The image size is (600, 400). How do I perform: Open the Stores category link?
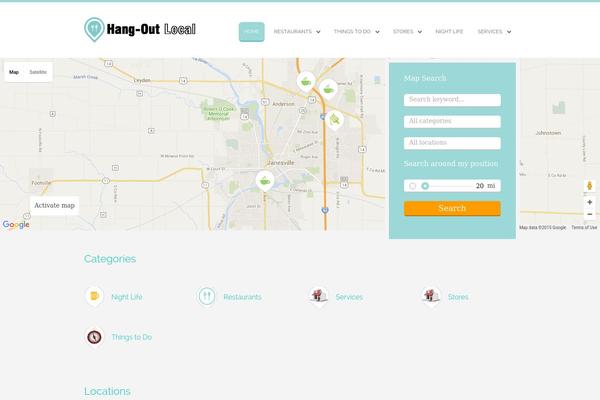click(x=458, y=297)
